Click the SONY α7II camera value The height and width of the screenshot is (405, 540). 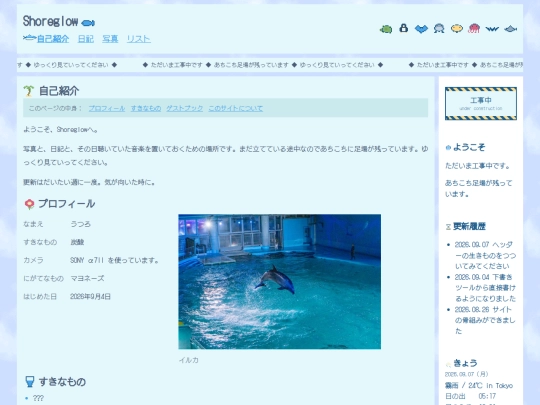pyautogui.click(x=114, y=260)
